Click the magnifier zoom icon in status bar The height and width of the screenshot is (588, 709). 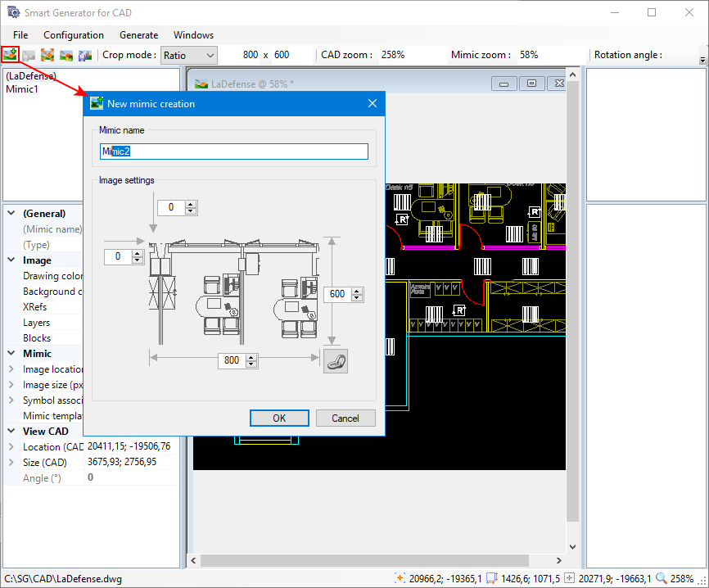click(x=661, y=578)
